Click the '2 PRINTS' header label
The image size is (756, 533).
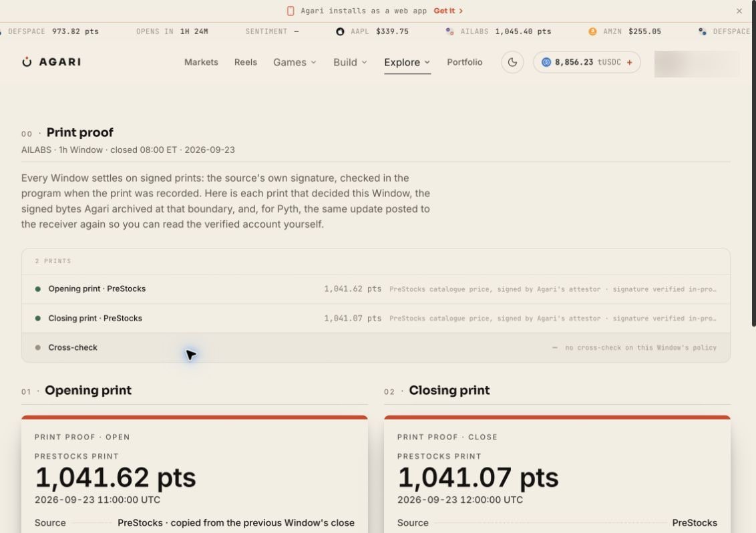coord(53,261)
